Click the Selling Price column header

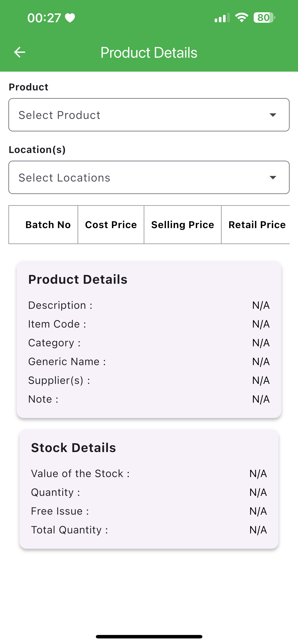[183, 224]
